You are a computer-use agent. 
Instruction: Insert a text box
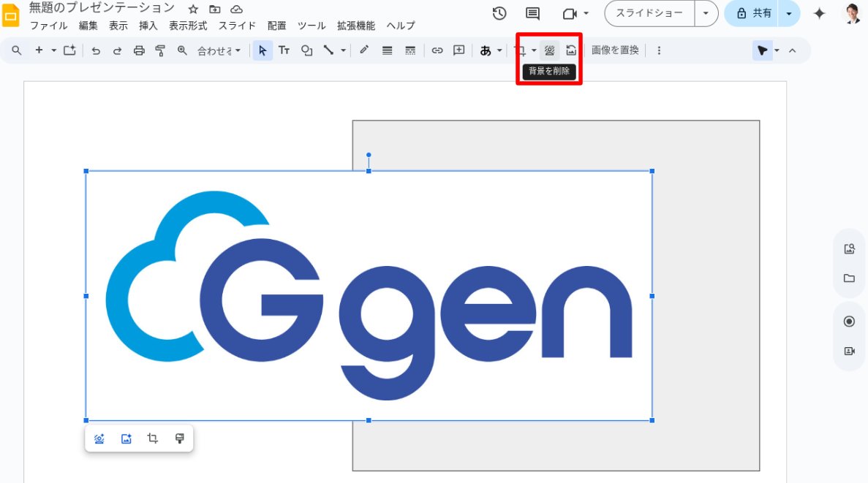(x=284, y=50)
